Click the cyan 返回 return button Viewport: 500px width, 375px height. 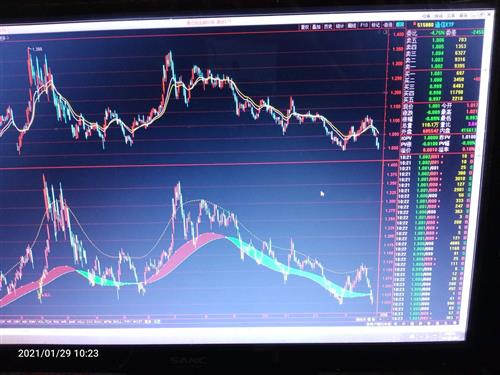pos(400,25)
